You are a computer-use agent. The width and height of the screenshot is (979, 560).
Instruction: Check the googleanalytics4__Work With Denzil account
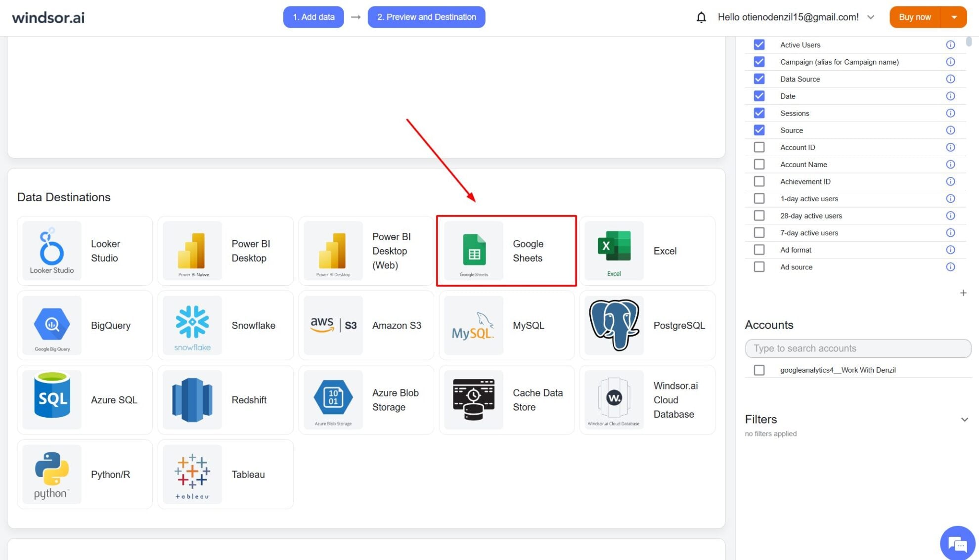click(x=759, y=370)
